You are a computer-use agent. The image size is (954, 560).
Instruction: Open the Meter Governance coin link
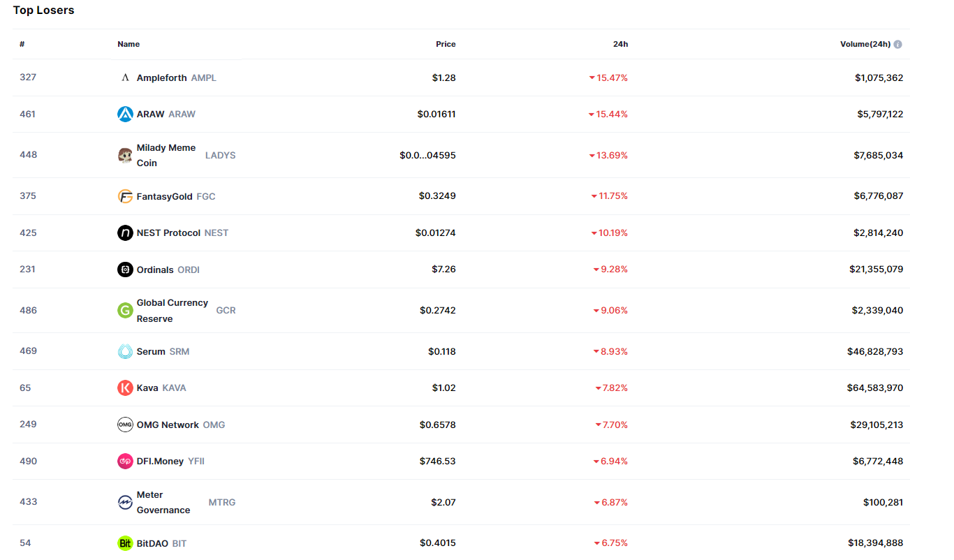(163, 502)
